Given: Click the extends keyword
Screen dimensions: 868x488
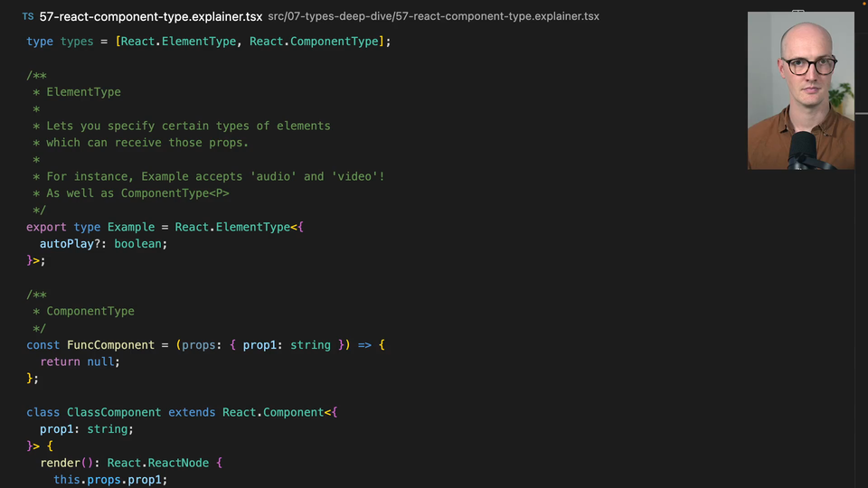Looking at the screenshot, I should (192, 412).
